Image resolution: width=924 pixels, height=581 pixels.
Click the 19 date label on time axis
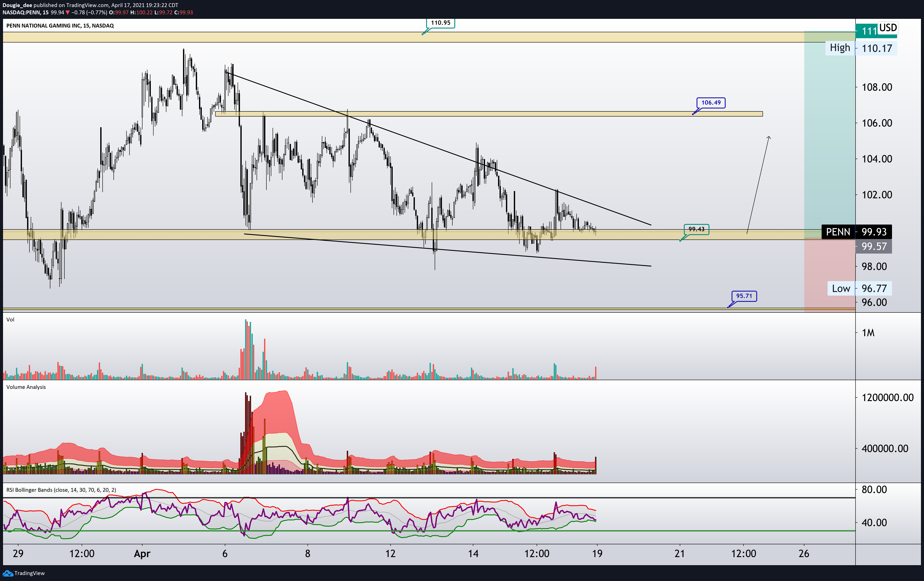[x=597, y=554]
